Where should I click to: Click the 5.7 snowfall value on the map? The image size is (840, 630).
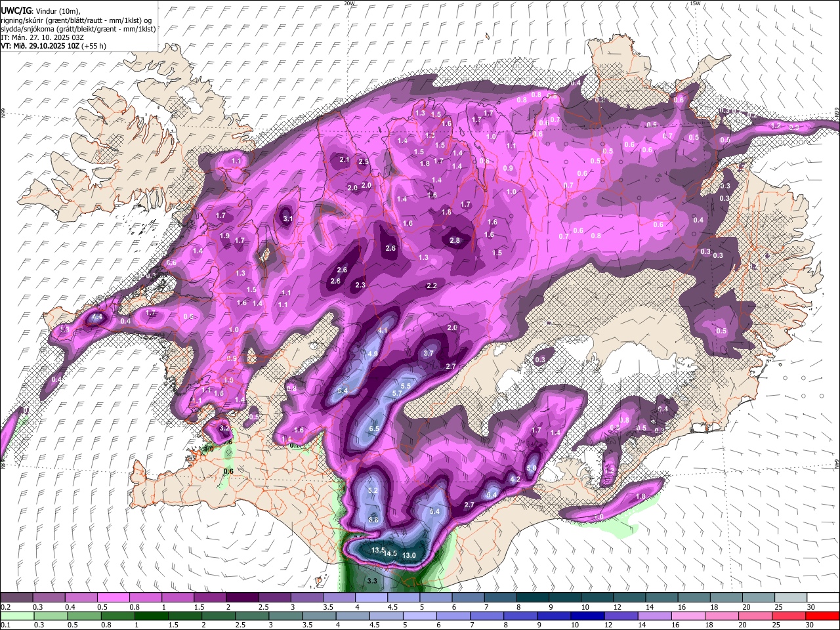396,393
